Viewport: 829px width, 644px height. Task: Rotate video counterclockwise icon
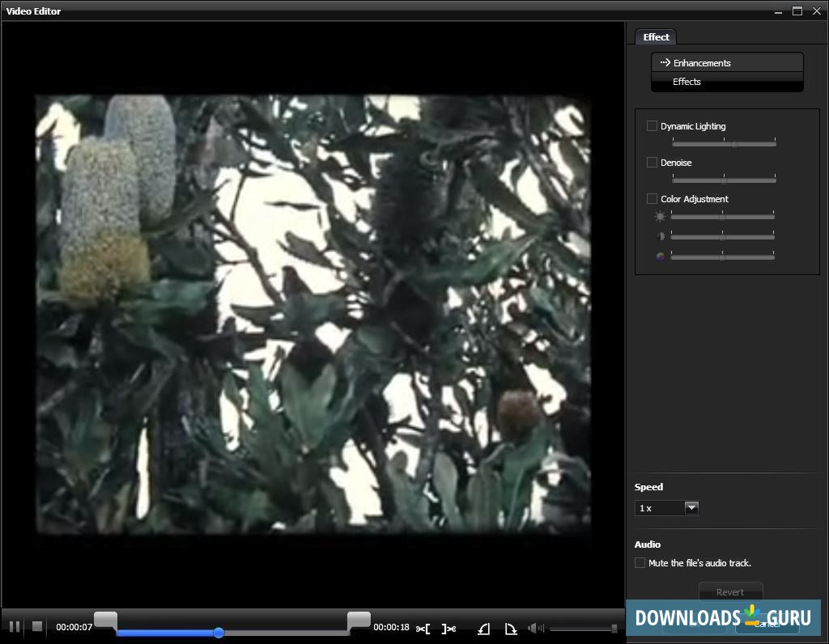484,629
